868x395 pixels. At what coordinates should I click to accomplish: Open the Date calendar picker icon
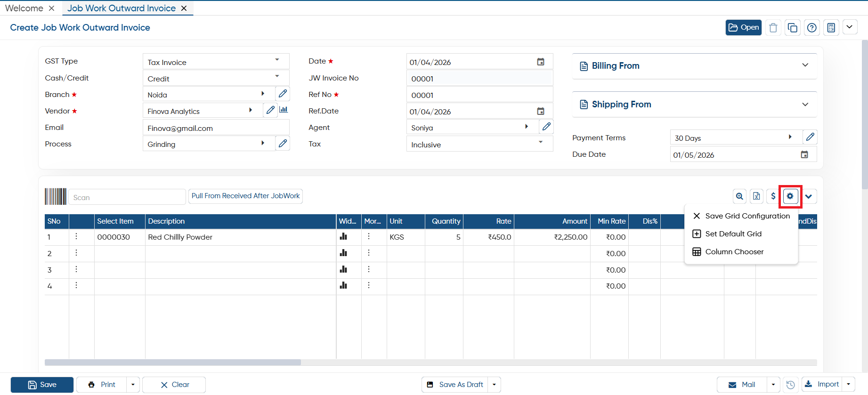[x=541, y=62]
